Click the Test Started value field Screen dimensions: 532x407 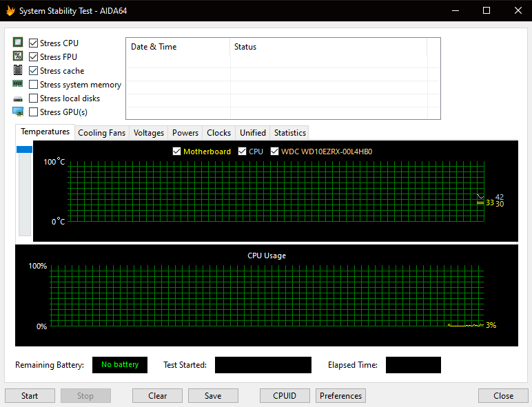tap(263, 365)
